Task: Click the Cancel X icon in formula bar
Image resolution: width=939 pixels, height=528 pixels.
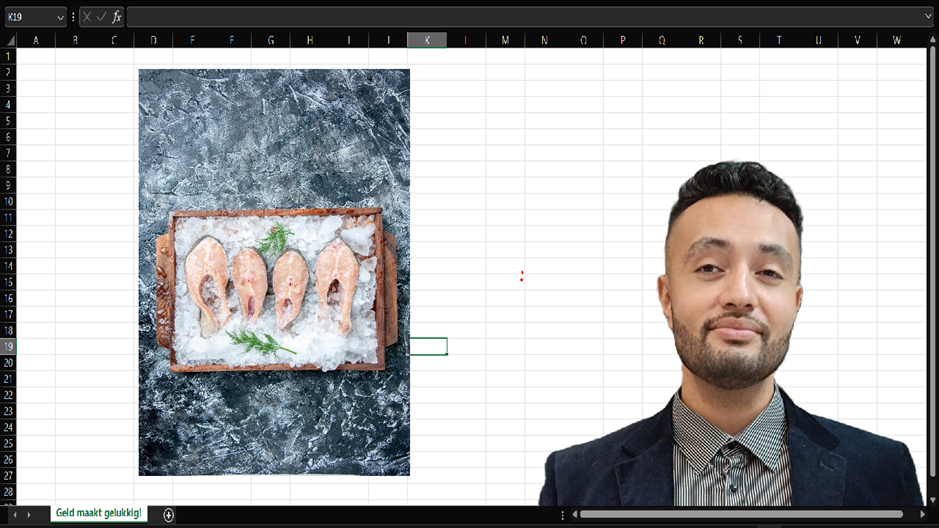Action: point(87,17)
